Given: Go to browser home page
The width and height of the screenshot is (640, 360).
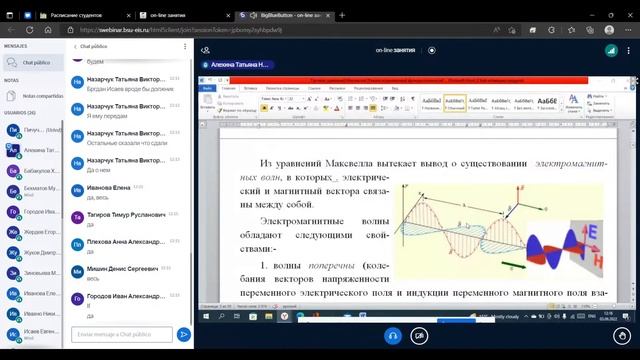Looking at the screenshot, I should [x=48, y=30].
